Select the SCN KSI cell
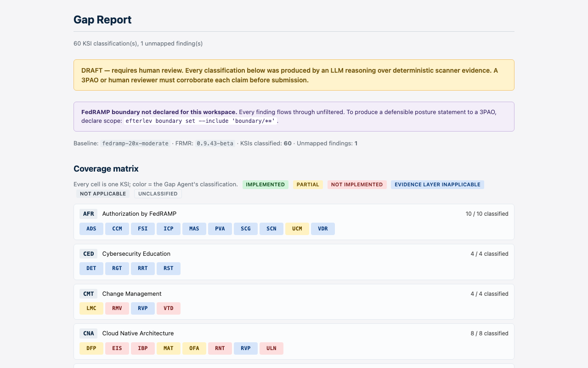 [x=271, y=229]
